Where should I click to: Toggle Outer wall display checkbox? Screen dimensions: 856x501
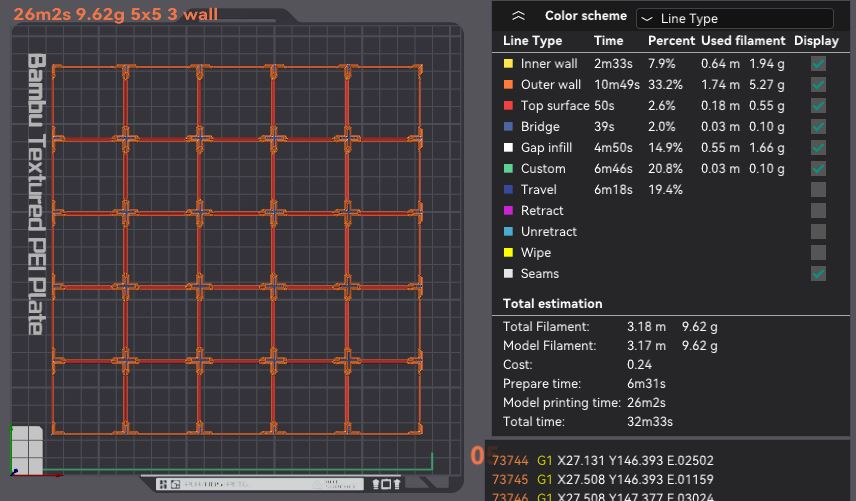[x=818, y=85]
